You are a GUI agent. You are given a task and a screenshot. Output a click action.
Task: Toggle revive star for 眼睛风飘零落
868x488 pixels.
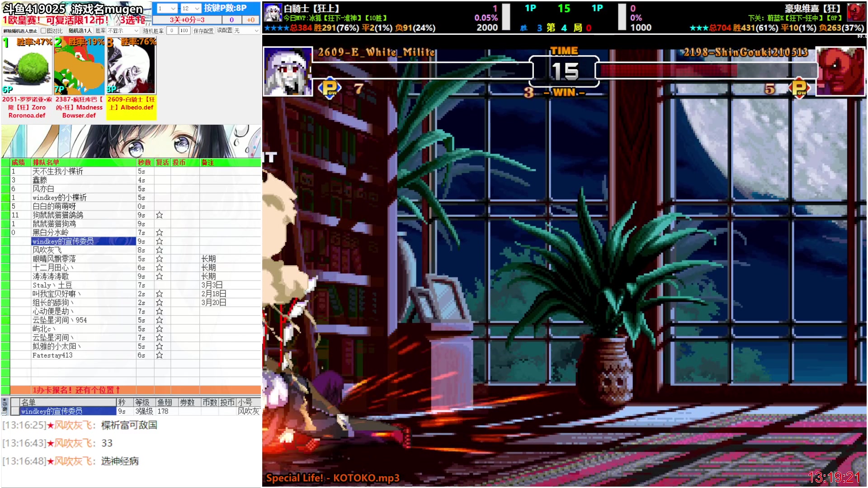pyautogui.click(x=159, y=259)
